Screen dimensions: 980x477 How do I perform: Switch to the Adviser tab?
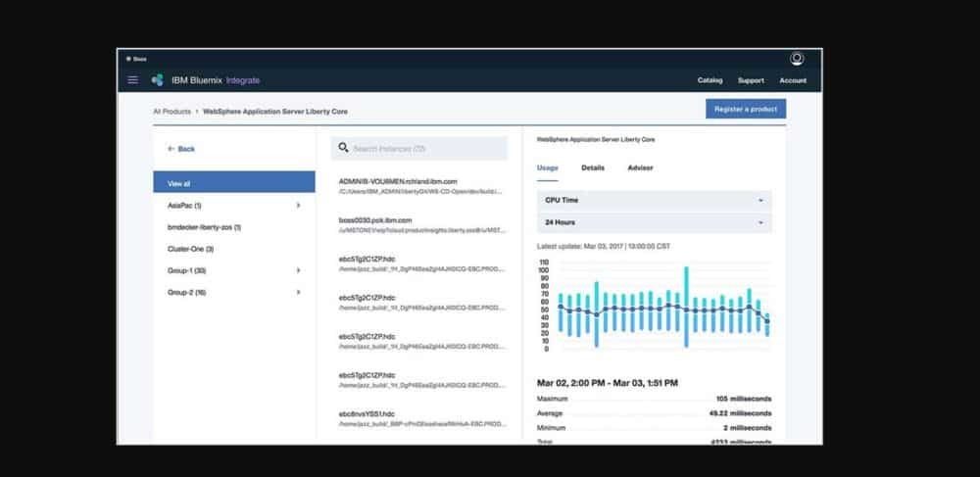coord(640,168)
